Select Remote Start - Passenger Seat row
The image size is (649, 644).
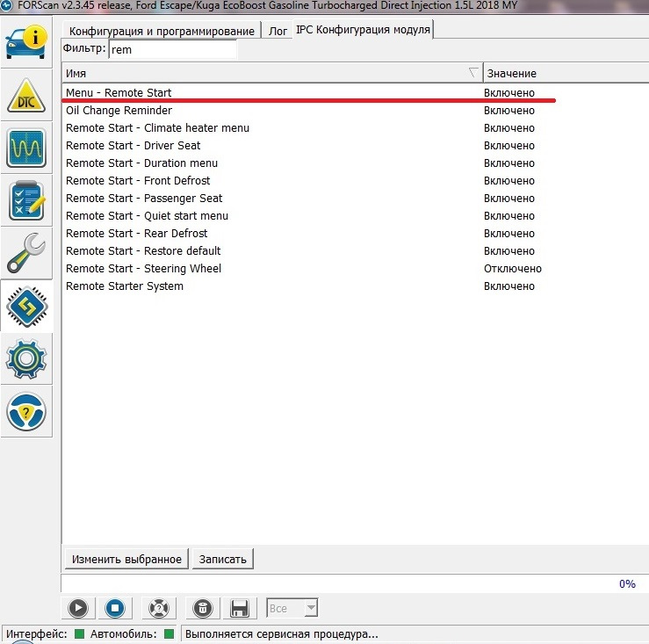pyautogui.click(x=355, y=199)
